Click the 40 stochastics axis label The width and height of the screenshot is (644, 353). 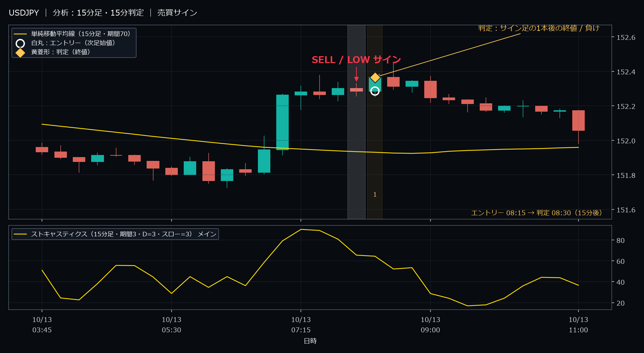[x=620, y=282]
